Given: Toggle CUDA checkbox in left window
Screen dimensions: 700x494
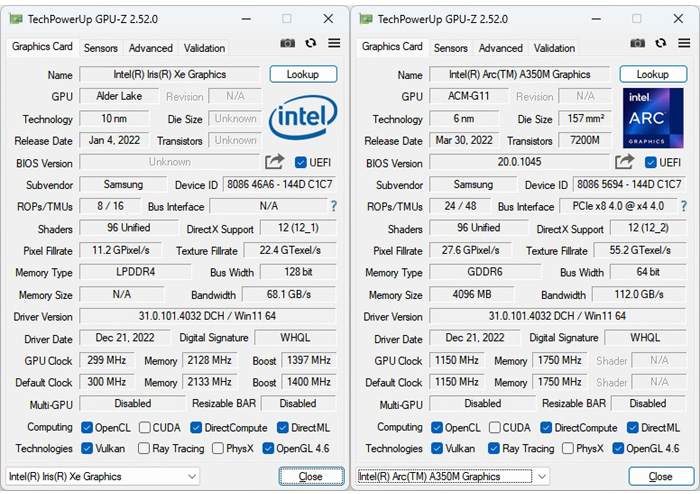Looking at the screenshot, I should pos(145,428).
